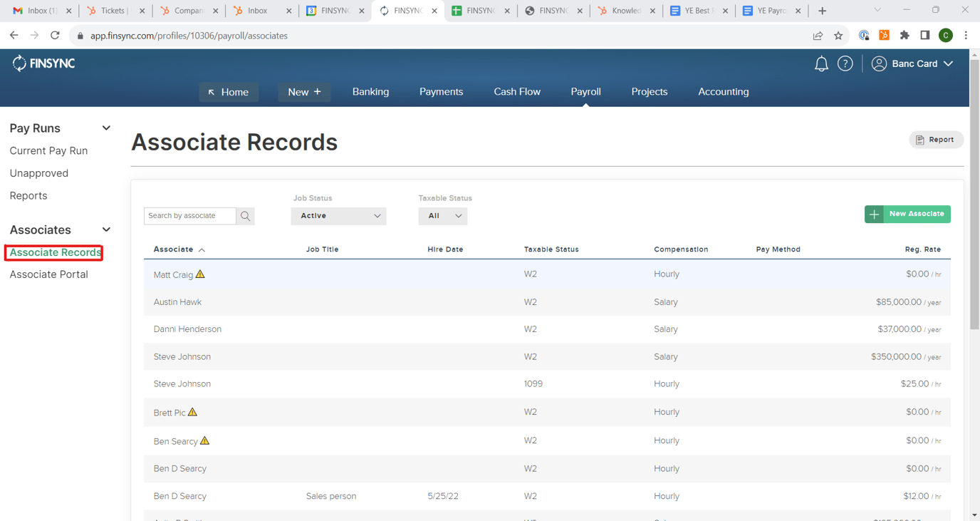Viewport: 980px width, 521px height.
Task: Click the bookmark star in the address bar
Action: [x=838, y=35]
